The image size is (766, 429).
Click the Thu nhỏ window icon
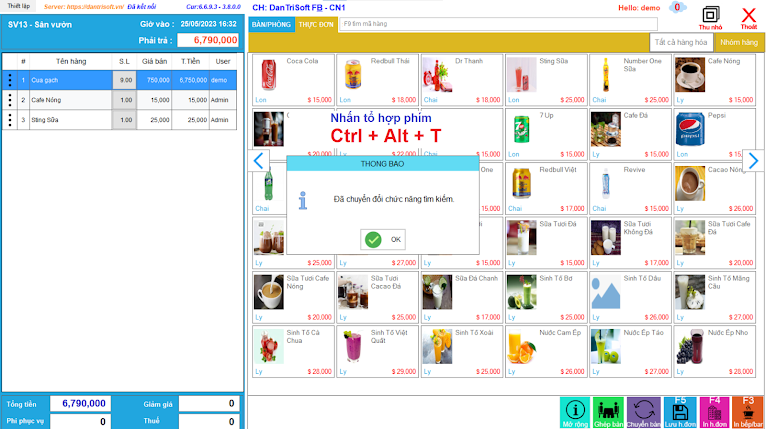[x=710, y=18]
